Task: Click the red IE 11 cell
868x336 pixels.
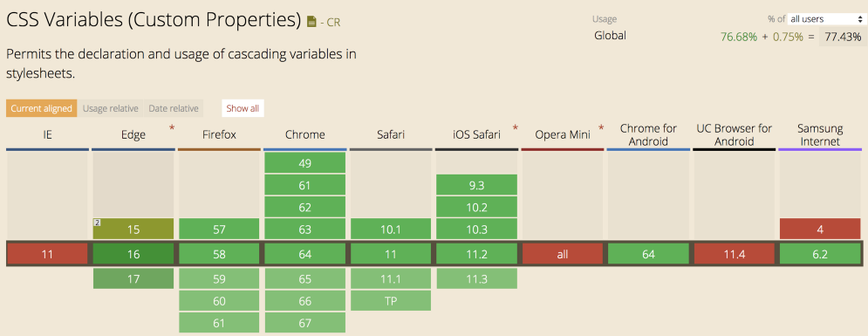Action: pyautogui.click(x=48, y=254)
